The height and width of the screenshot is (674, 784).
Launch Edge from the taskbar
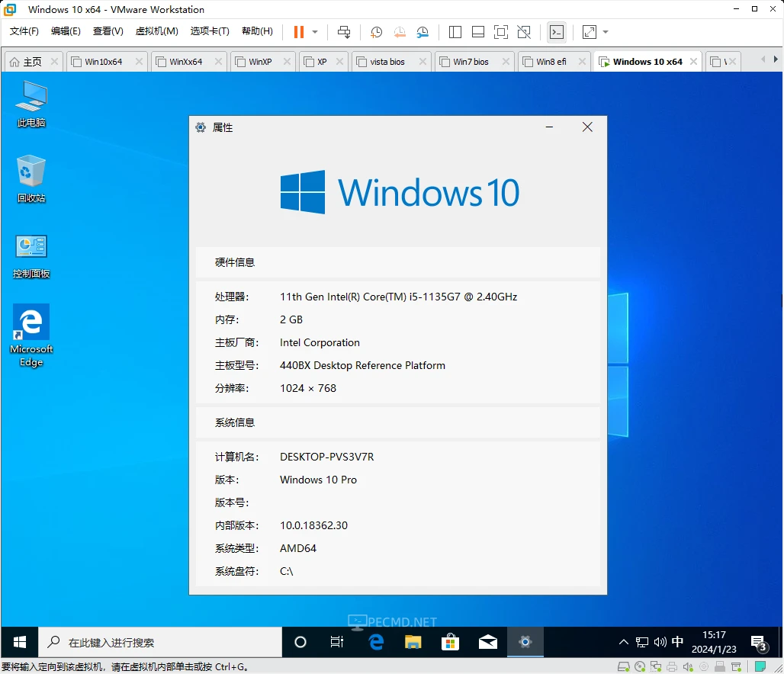[376, 642]
